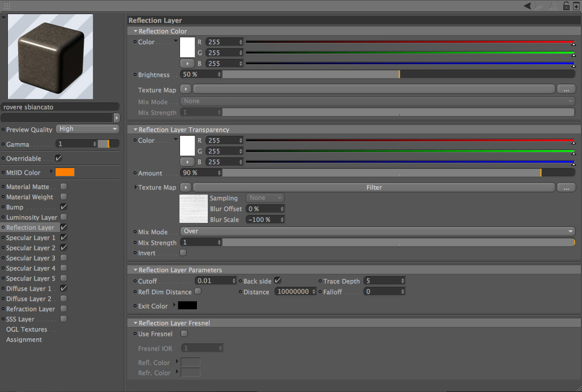
Task: Select Specular Layer 5 channel
Action: click(31, 278)
